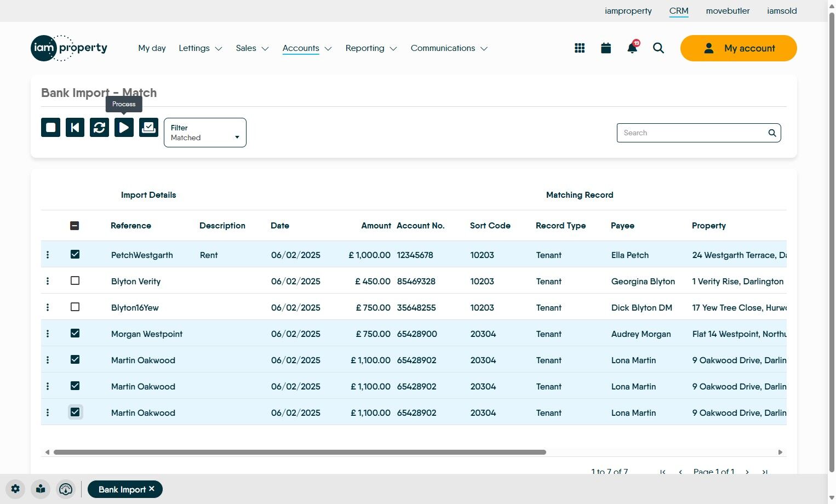Open the Filter Matched dropdown

coord(205,133)
